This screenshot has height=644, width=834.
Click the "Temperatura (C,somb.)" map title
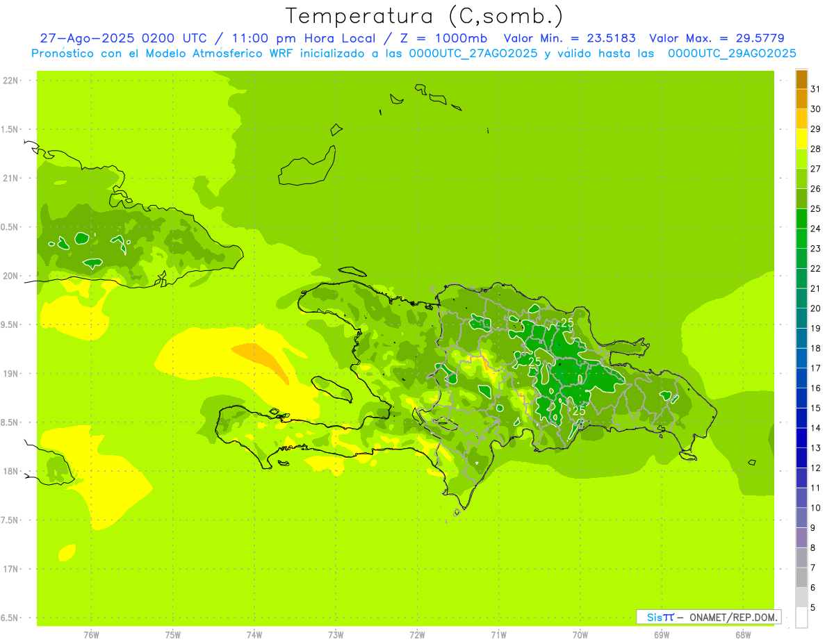[425, 16]
